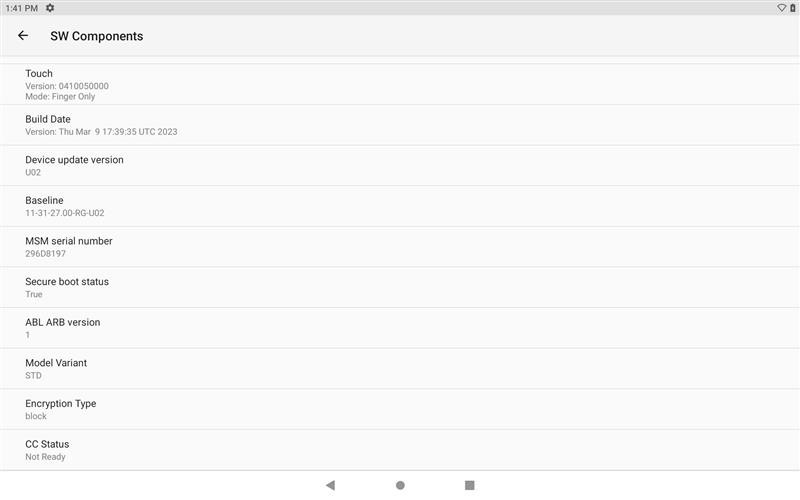Tap the Android back navigation triangle
This screenshot has width=800, height=500.
point(330,485)
